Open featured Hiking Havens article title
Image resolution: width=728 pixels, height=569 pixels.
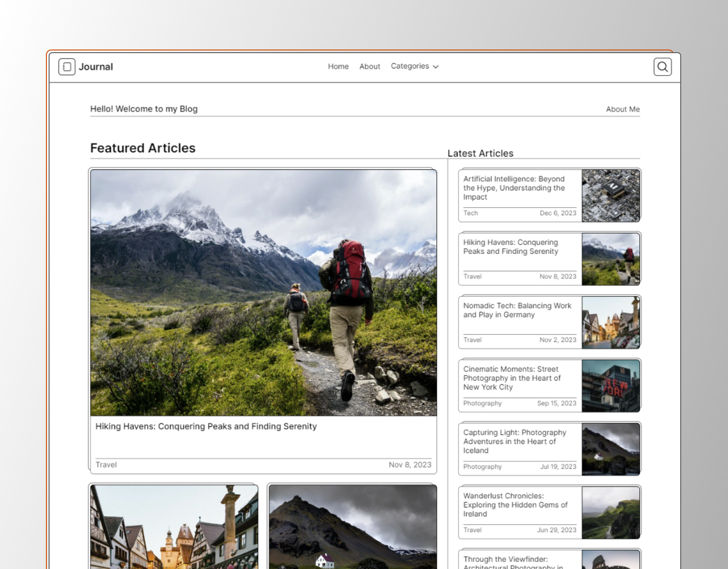(x=206, y=426)
